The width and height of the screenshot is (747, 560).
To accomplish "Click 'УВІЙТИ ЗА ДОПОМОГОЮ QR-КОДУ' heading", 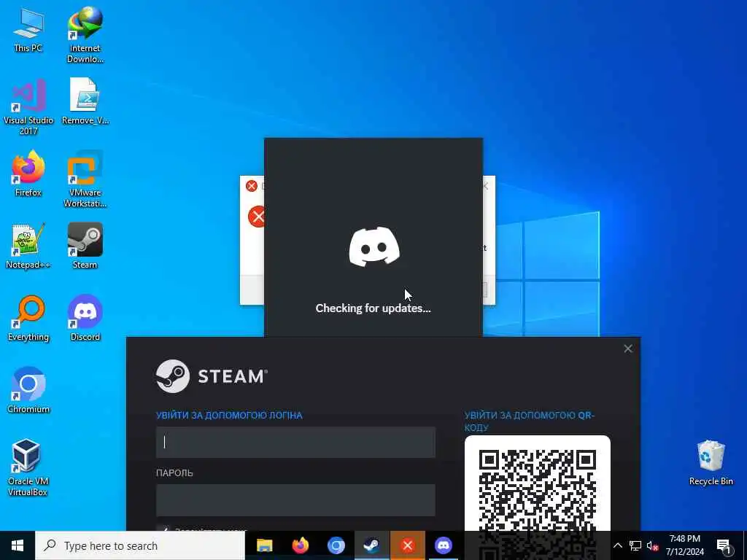I will point(530,421).
